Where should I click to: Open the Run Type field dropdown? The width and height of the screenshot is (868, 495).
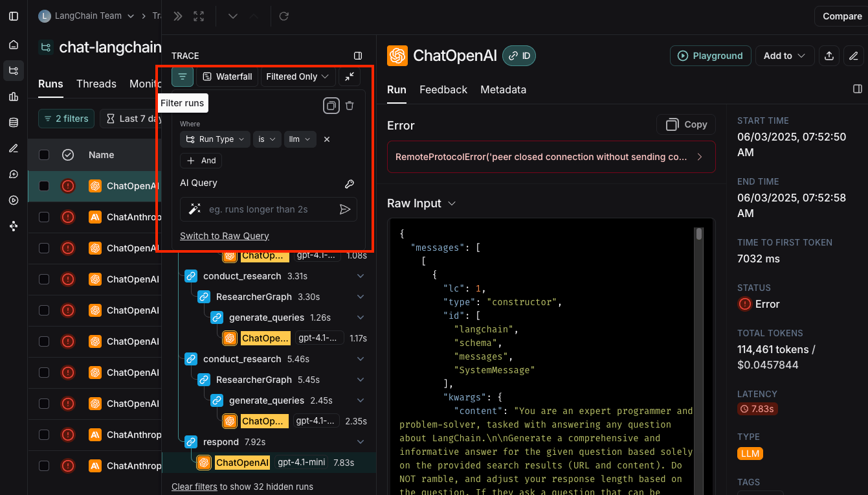(215, 139)
